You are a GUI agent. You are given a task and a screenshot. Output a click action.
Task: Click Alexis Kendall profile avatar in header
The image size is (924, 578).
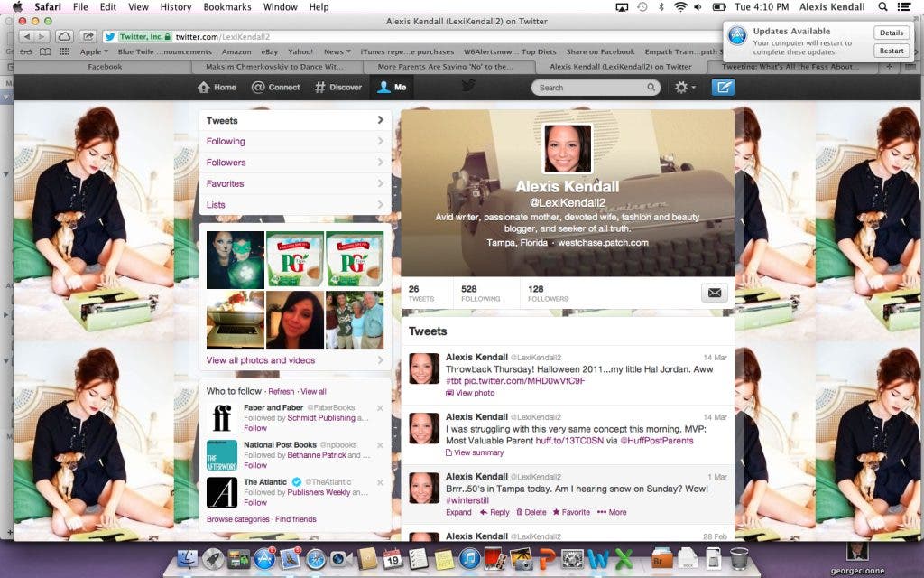tap(568, 149)
